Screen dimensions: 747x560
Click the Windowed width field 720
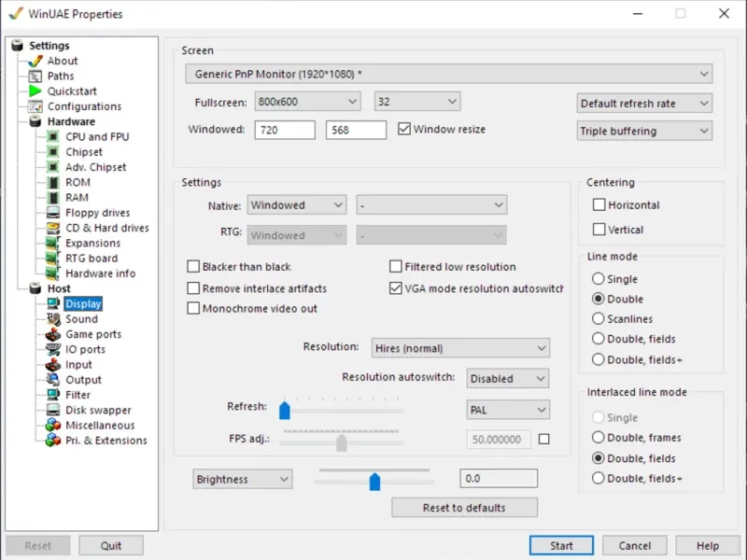[x=285, y=130]
